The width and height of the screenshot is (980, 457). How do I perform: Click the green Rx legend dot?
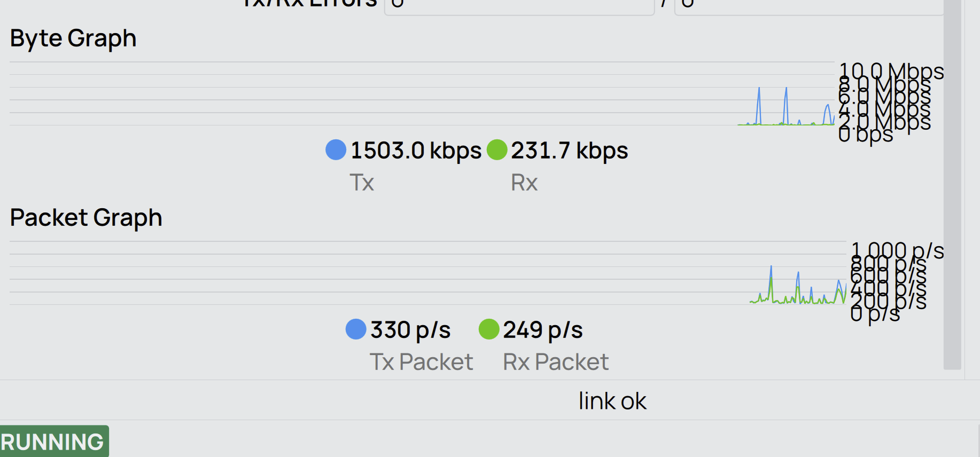click(x=497, y=149)
